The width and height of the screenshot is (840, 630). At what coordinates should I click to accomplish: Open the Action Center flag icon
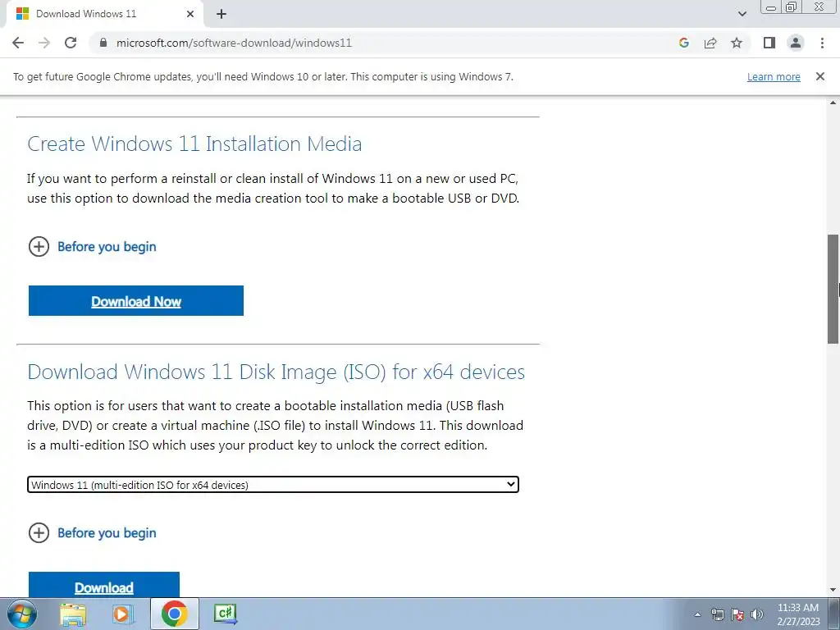click(737, 614)
